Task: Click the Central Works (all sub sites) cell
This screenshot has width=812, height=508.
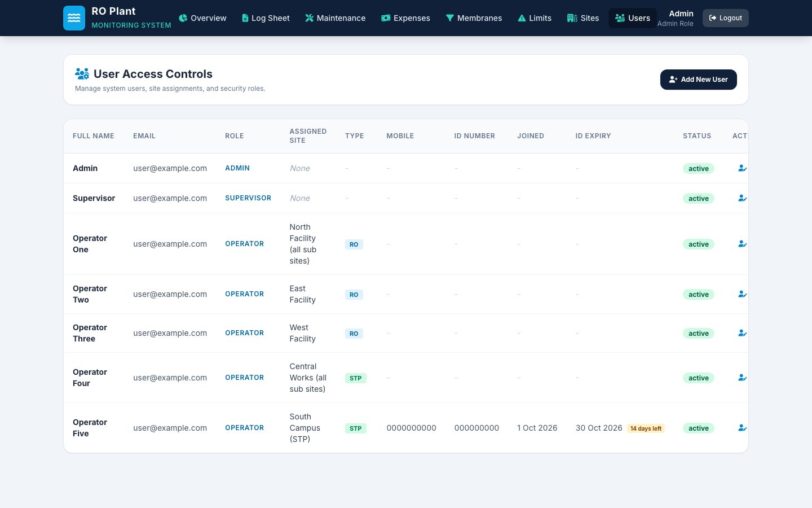Action: (x=308, y=378)
